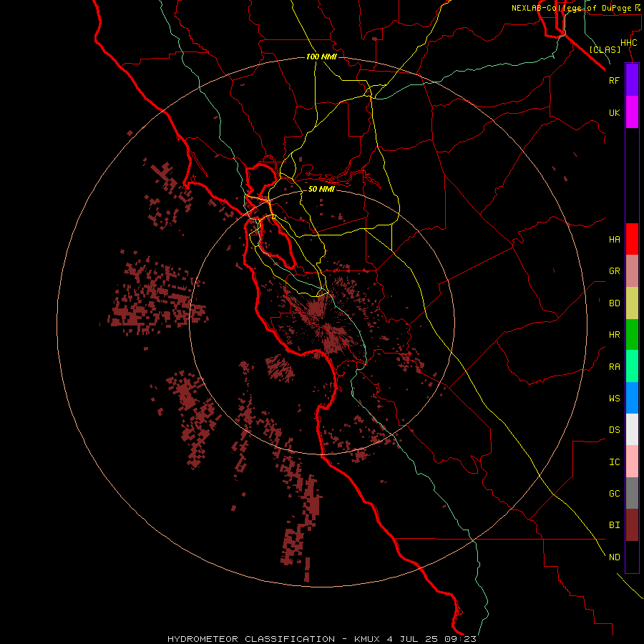
Task: Click the green HR color swatch
Action: coord(632,334)
